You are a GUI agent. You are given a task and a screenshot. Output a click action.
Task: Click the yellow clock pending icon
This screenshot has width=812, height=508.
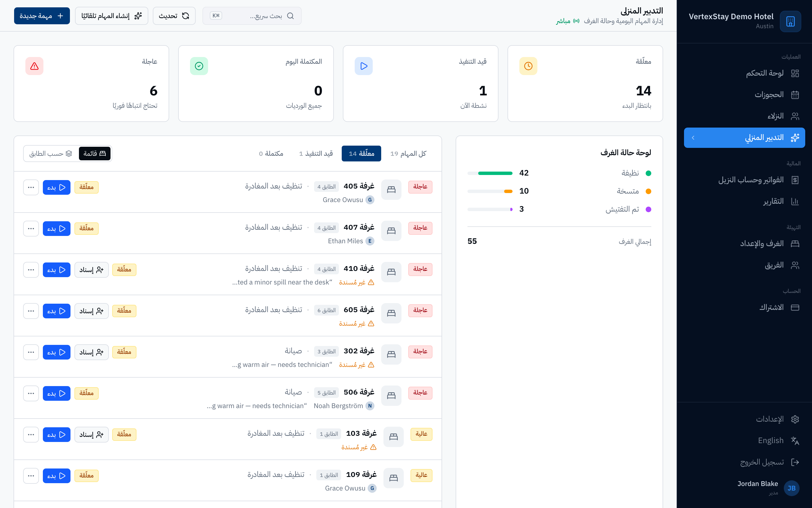click(x=528, y=66)
